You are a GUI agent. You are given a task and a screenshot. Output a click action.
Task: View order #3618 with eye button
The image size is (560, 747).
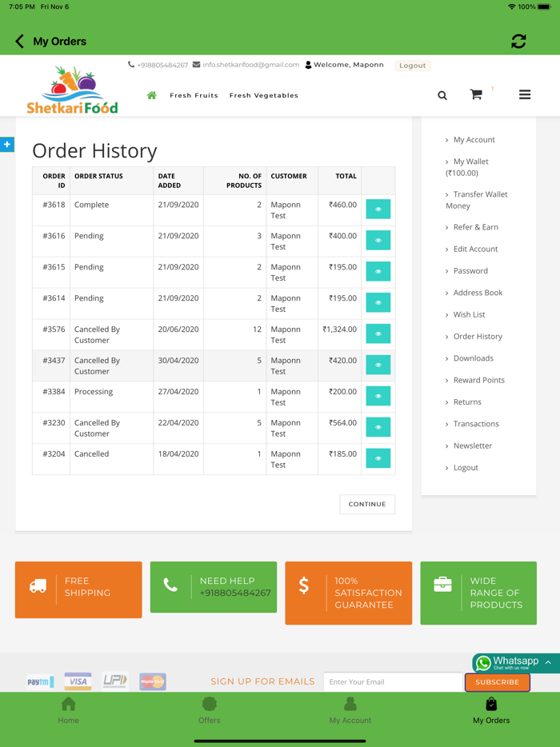tap(378, 209)
